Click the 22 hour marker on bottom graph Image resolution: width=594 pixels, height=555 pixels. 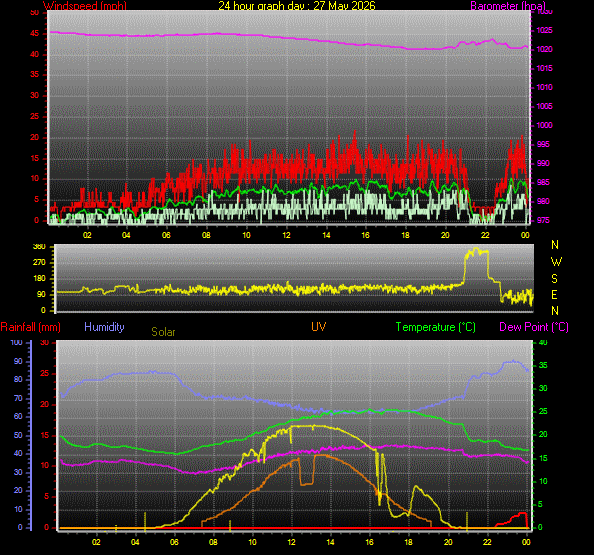pyautogui.click(x=487, y=542)
